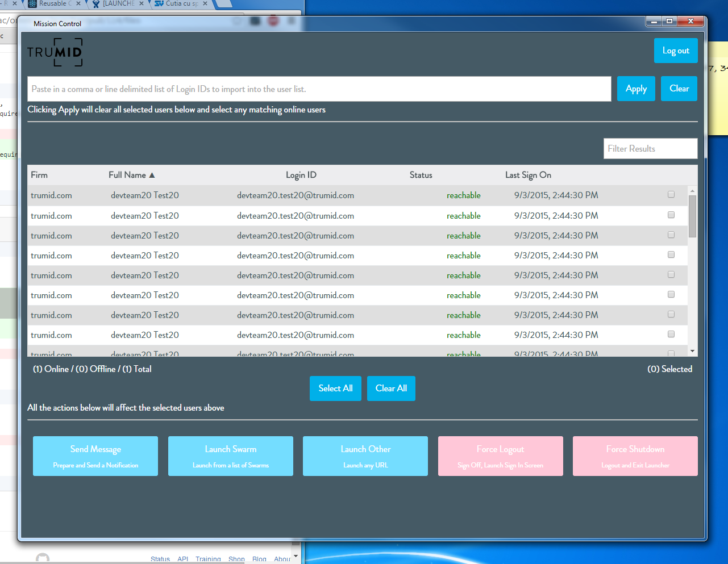Click the browser page scrollbar down arrow
Screen dimensions: 728x564
pyautogui.click(x=296, y=556)
